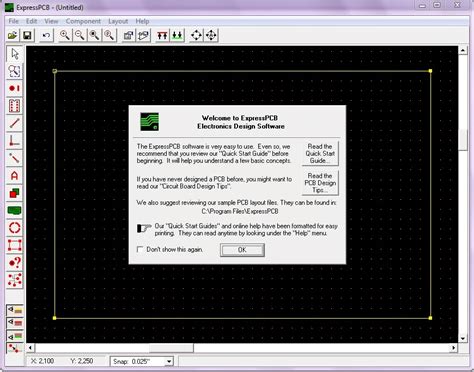Click the top-right yellow board corner handle
474x372 pixels.
tap(430, 71)
